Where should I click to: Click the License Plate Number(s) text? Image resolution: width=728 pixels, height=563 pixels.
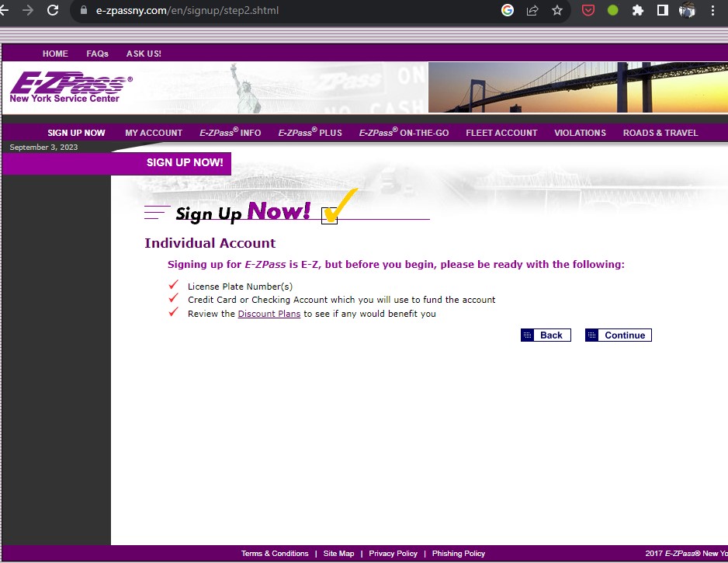[240, 287]
